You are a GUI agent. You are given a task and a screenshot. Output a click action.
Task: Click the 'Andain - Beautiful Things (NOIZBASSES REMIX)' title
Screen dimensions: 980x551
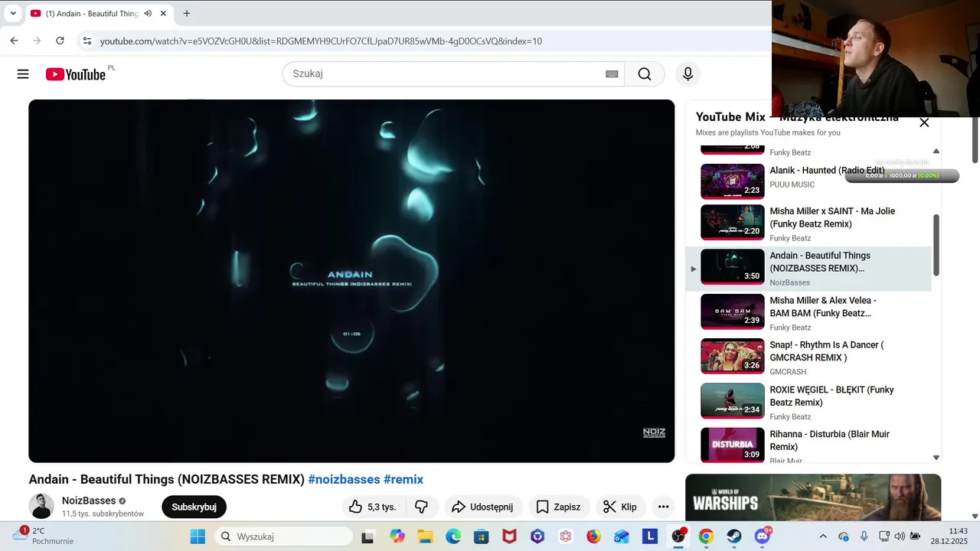[167, 479]
